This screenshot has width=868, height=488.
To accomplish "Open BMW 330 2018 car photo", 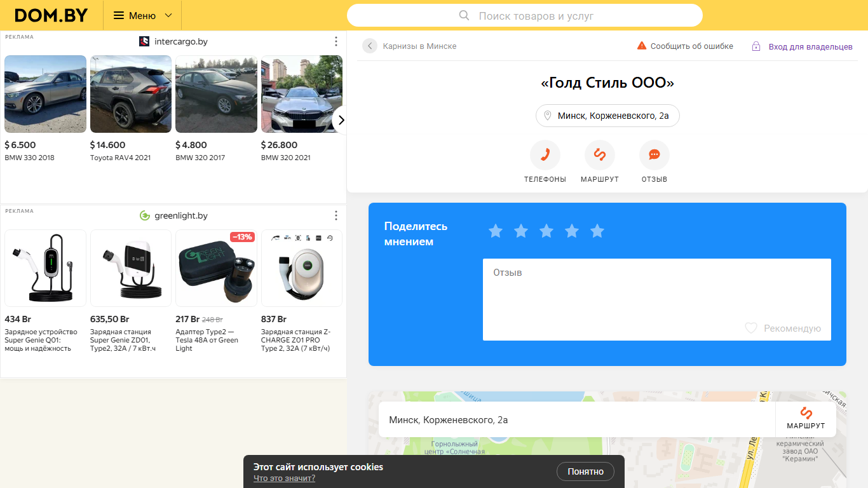I will point(45,94).
